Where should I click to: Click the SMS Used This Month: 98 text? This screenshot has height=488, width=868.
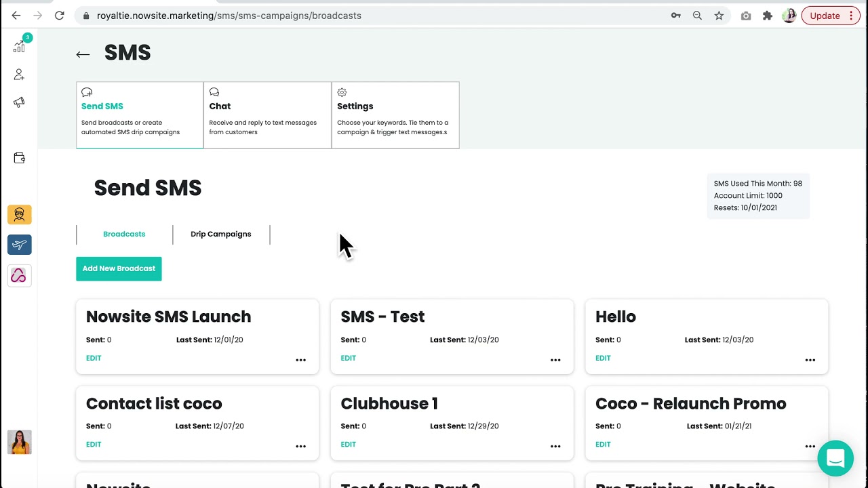coord(757,184)
